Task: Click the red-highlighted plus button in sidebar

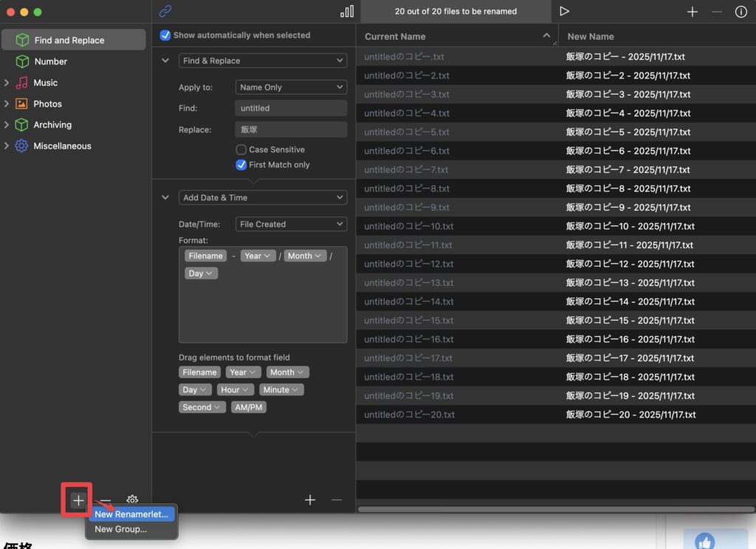Action: (x=78, y=500)
